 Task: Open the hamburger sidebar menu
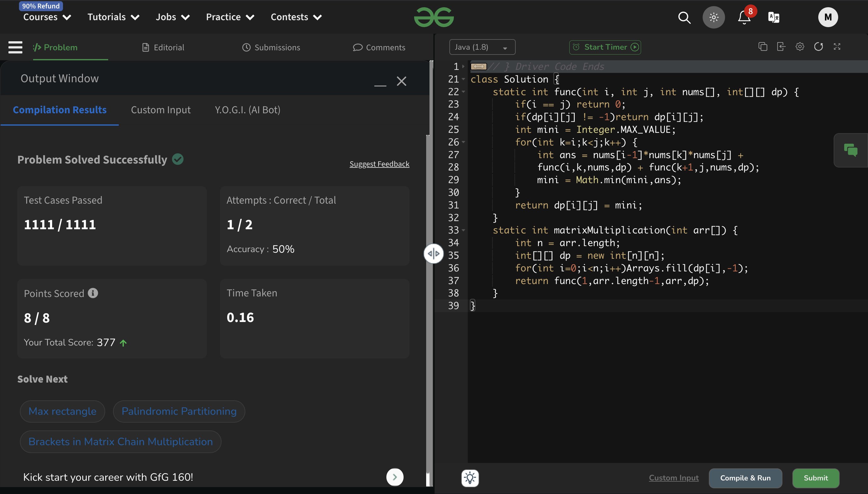15,47
